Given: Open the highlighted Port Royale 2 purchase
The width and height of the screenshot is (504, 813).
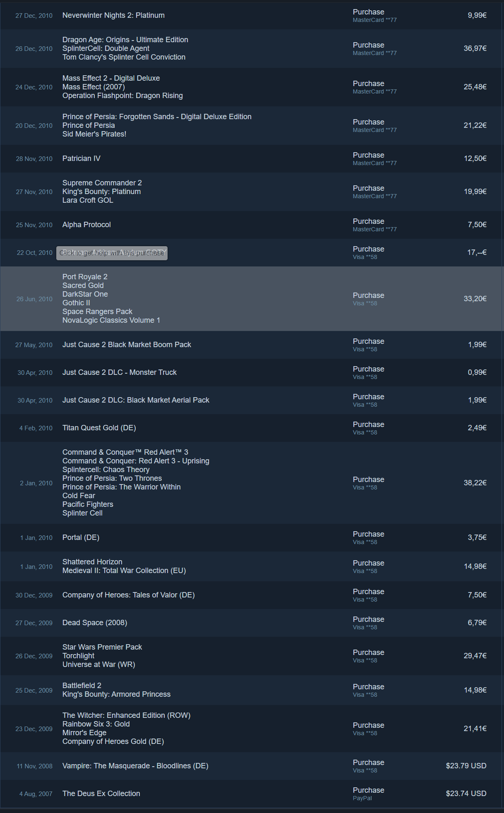Looking at the screenshot, I should (252, 299).
